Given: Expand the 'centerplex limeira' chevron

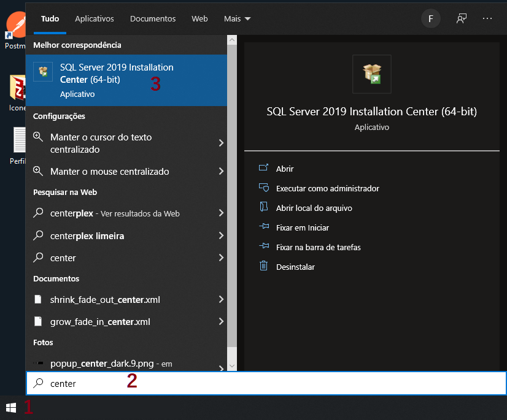Looking at the screenshot, I should (221, 235).
